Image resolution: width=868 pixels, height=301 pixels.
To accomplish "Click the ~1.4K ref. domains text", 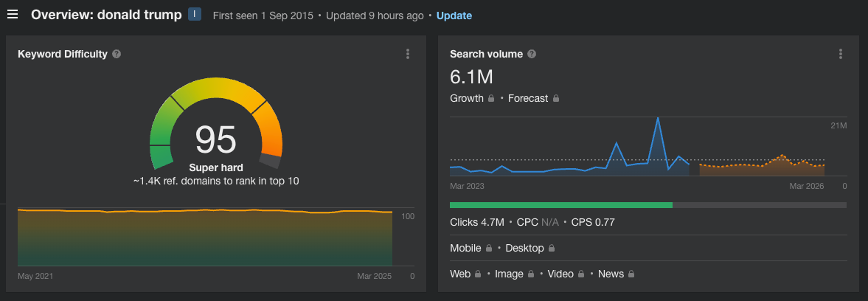I will point(216,181).
